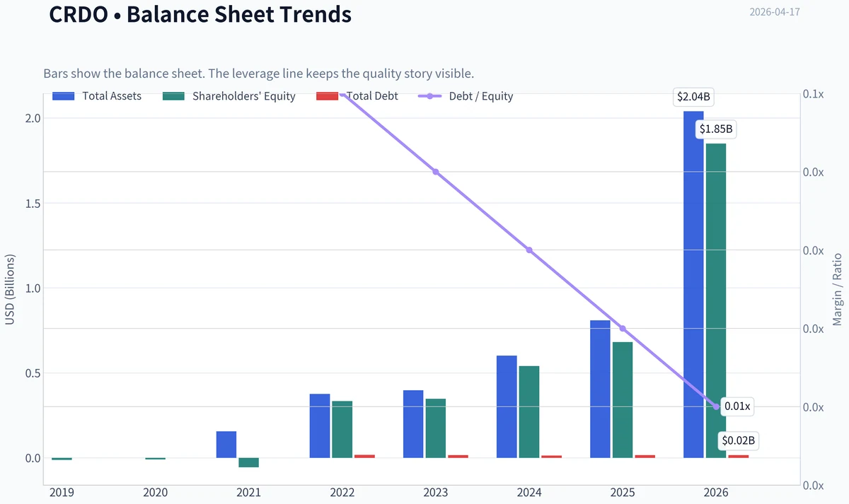
Task: Click the 2022 x-axis label
Action: 342,493
